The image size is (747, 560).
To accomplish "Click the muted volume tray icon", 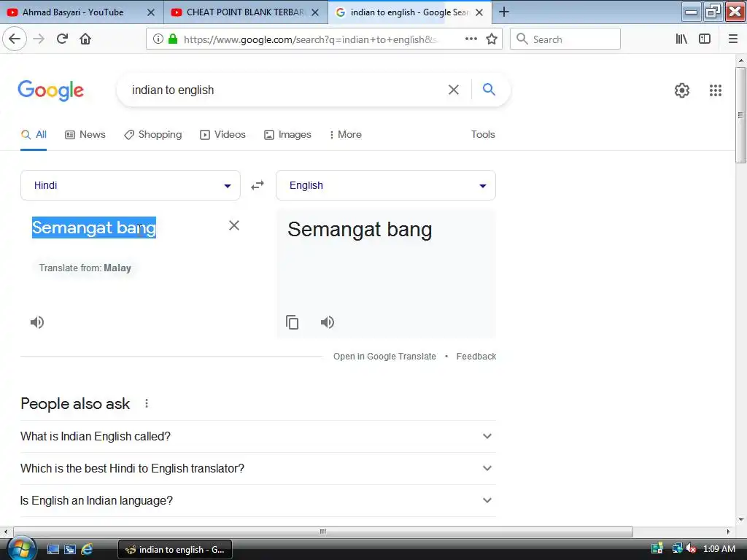I will coord(691,548).
